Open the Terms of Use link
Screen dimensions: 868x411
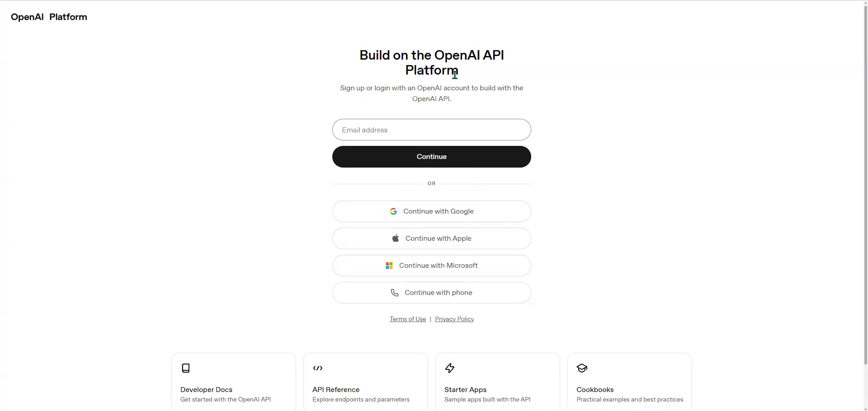tap(408, 319)
